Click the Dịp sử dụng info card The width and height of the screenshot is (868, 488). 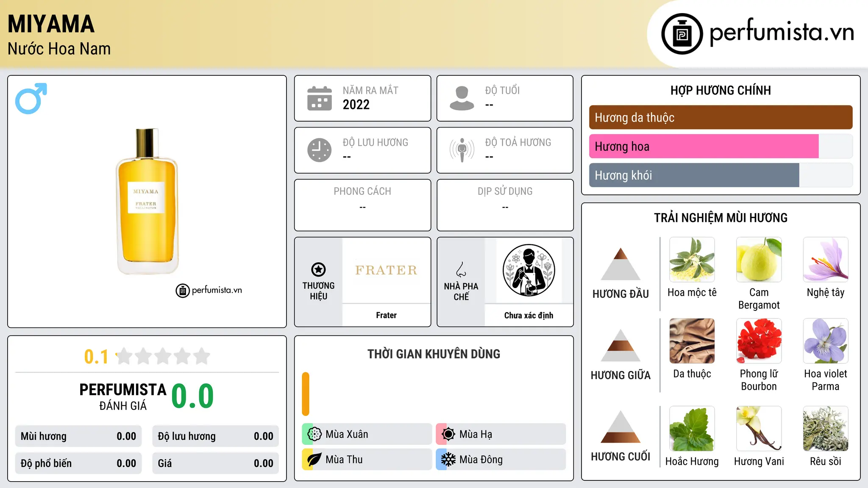pyautogui.click(x=505, y=205)
